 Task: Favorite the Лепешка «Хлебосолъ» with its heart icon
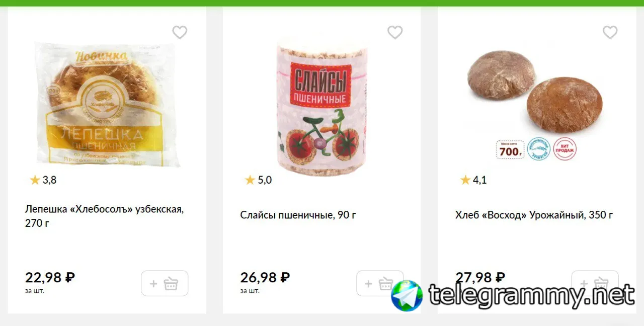[x=180, y=33]
